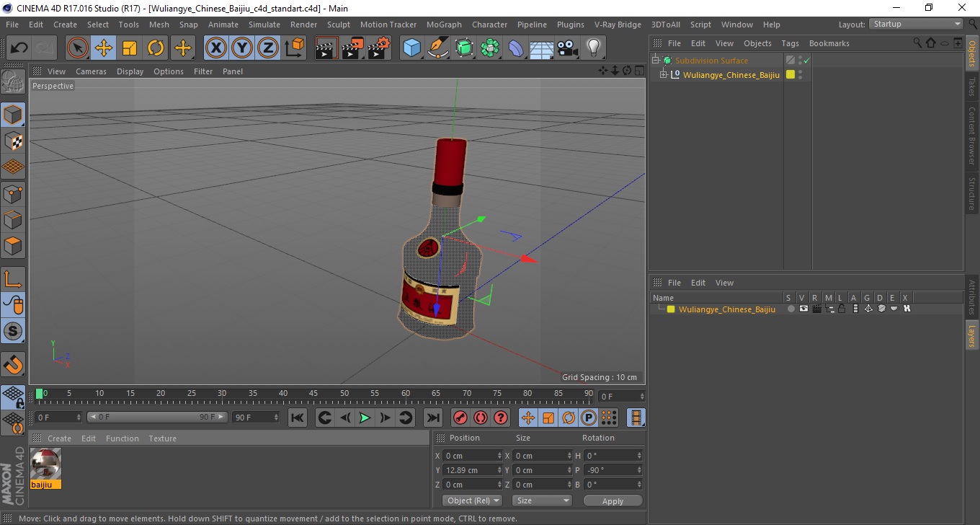The height and width of the screenshot is (525, 980).
Task: Switch to Texture mode icon
Action: (x=13, y=141)
